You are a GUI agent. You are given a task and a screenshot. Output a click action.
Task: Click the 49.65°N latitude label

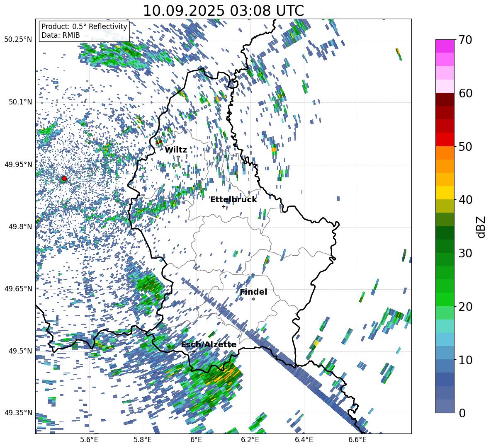[x=18, y=288]
